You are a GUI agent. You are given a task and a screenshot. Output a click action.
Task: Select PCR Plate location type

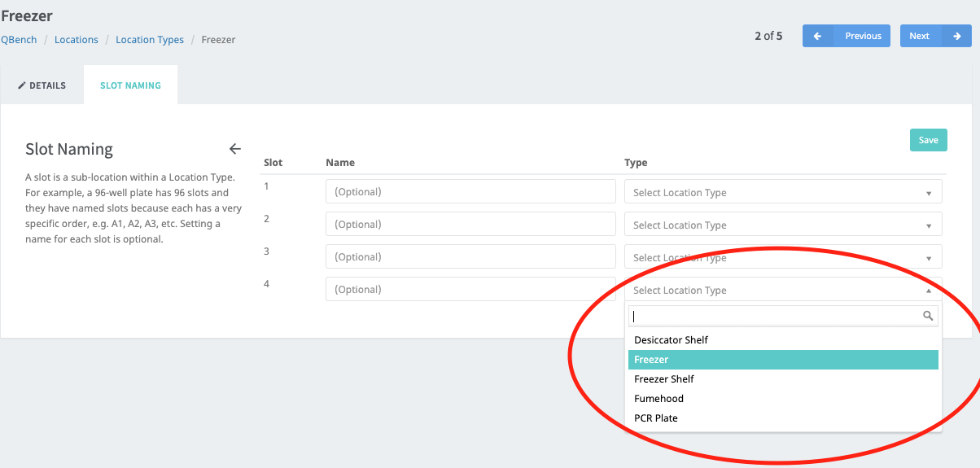[783, 418]
